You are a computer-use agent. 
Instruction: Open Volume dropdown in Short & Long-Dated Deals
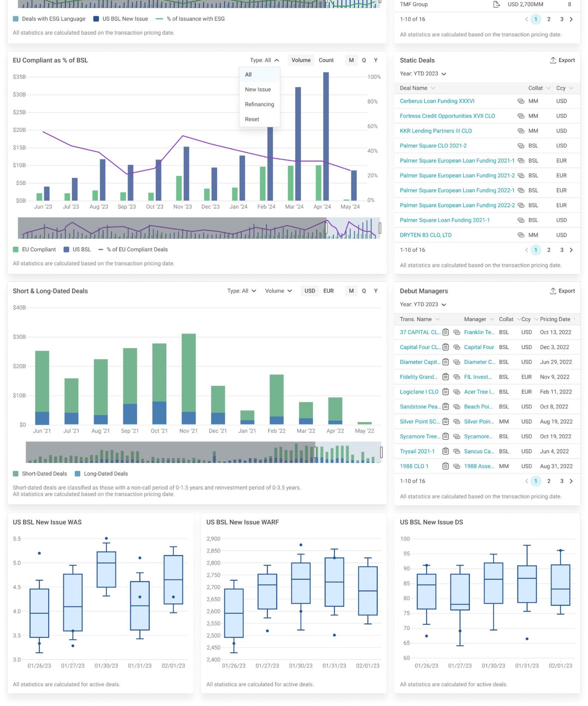tap(279, 291)
